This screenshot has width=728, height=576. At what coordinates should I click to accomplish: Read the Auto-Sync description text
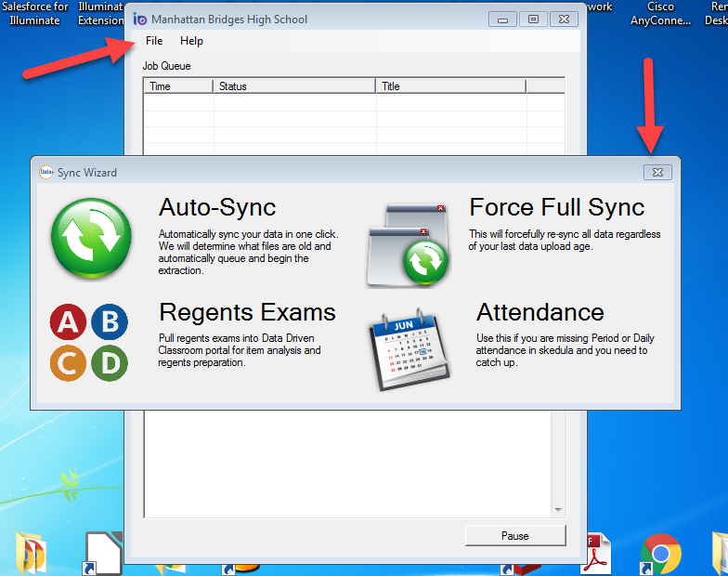[249, 253]
